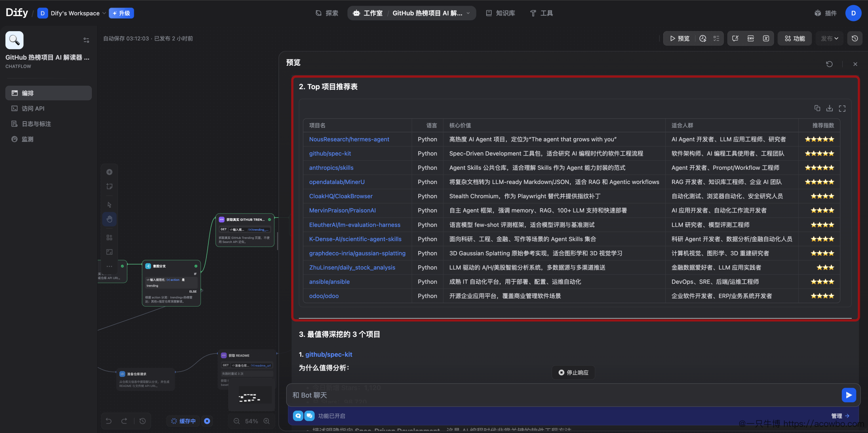
Task: Click the canvas fit/screenshot frame icon
Action: [109, 252]
